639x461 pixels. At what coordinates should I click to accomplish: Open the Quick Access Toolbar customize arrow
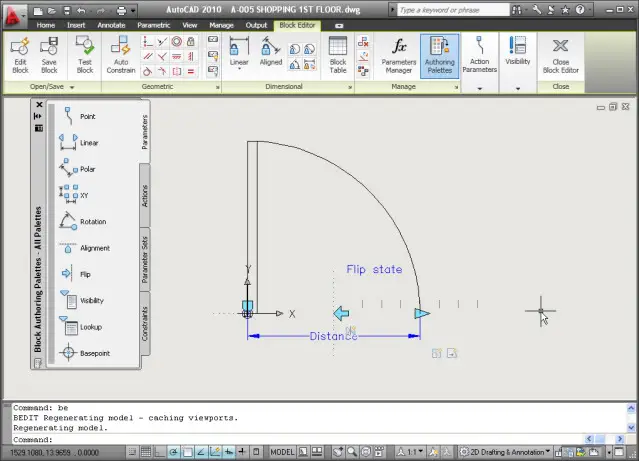point(133,11)
